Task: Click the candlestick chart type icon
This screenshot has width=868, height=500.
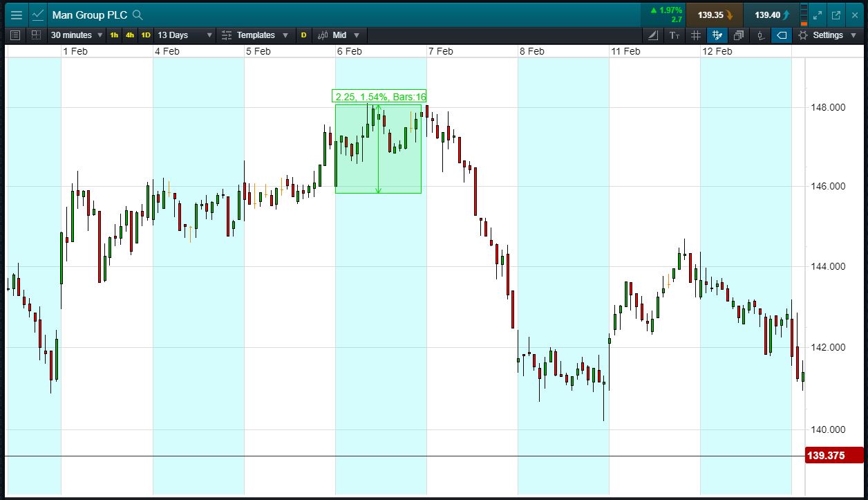Action: pos(323,35)
